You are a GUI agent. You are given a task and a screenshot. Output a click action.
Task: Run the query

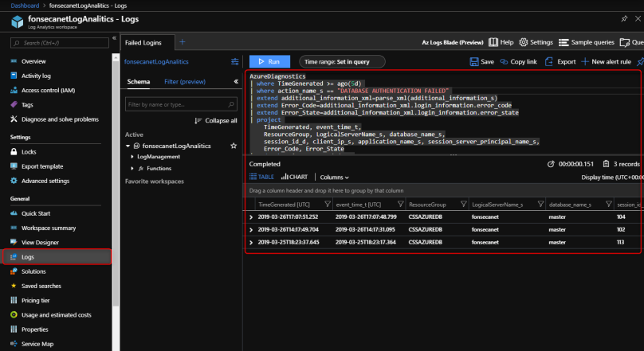(269, 61)
